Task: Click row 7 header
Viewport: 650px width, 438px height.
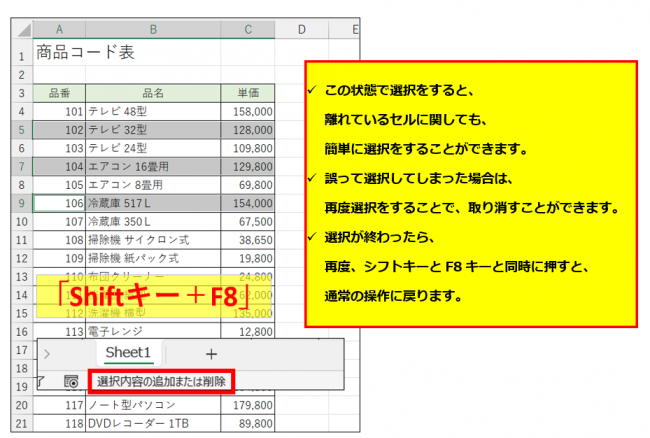Action: point(21,166)
